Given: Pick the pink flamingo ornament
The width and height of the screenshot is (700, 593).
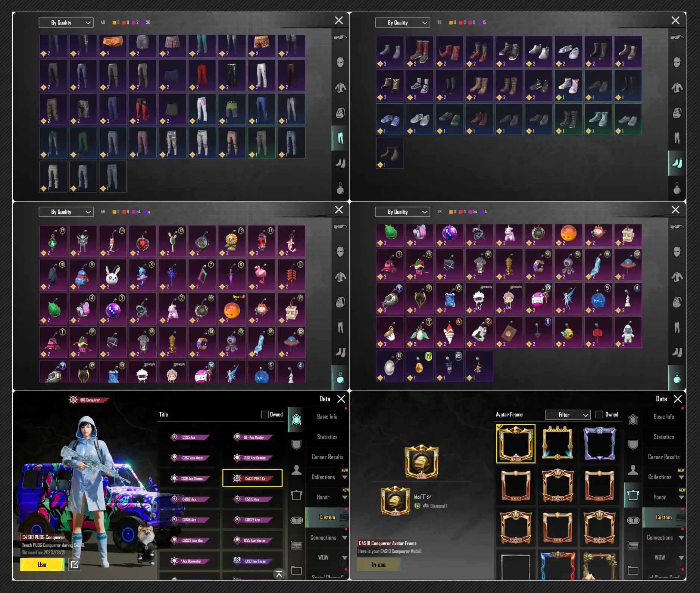Looking at the screenshot, I should (262, 275).
